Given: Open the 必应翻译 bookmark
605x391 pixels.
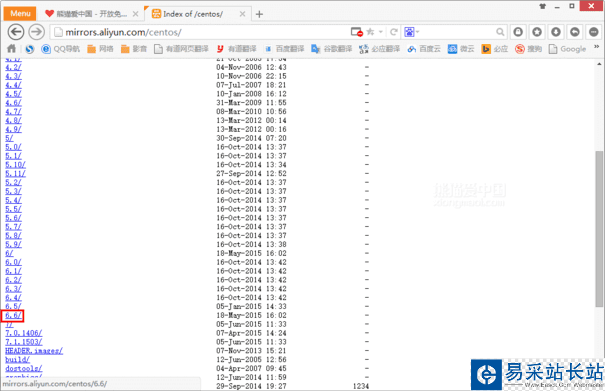Looking at the screenshot, I should (x=380, y=49).
